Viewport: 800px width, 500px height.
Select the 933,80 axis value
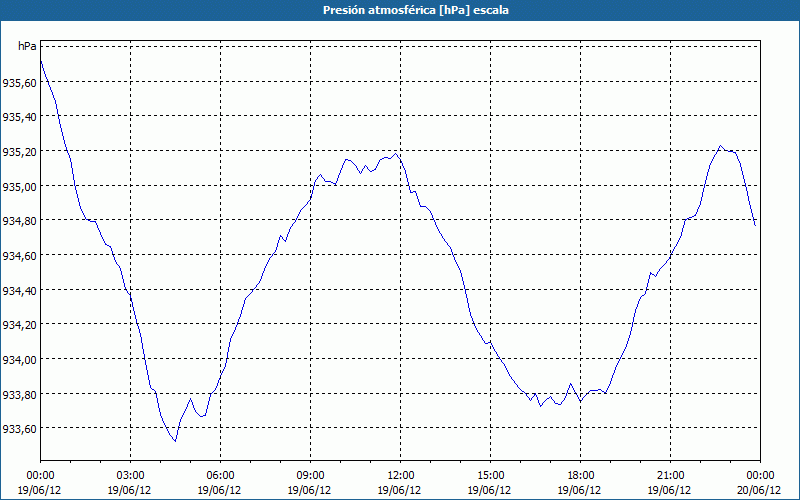tap(20, 394)
